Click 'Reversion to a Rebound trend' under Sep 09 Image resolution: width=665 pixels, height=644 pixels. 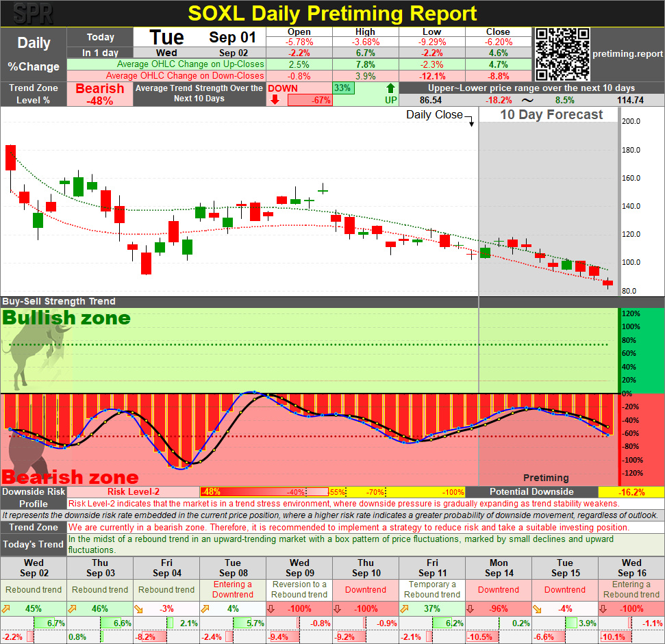click(299, 589)
